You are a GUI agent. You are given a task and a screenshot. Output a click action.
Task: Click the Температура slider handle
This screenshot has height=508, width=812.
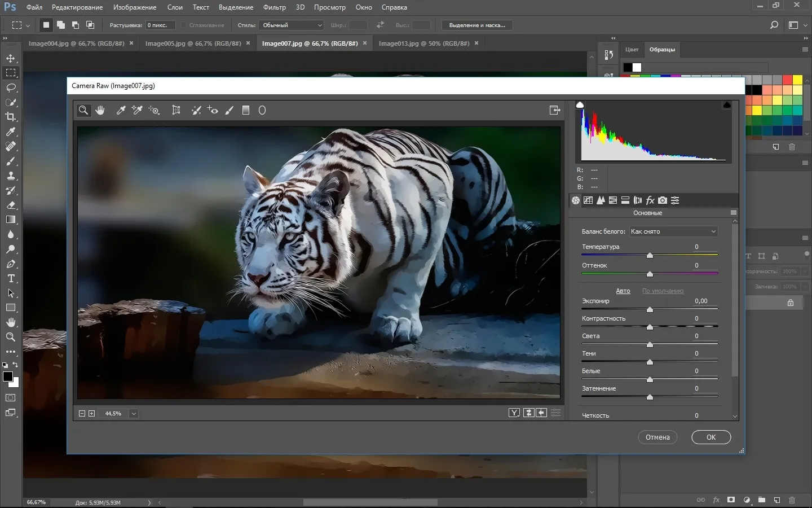(650, 256)
